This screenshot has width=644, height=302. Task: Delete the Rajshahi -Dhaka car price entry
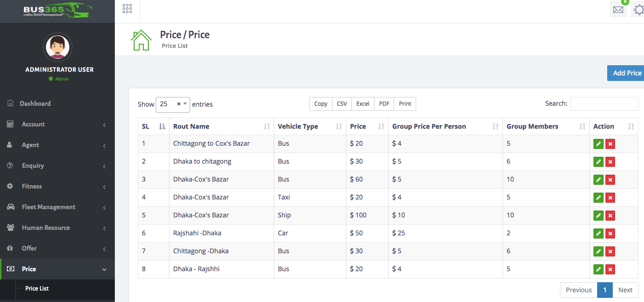click(610, 234)
